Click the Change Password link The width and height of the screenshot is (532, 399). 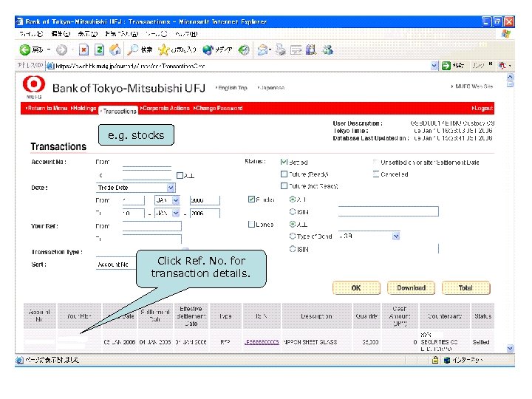click(218, 108)
